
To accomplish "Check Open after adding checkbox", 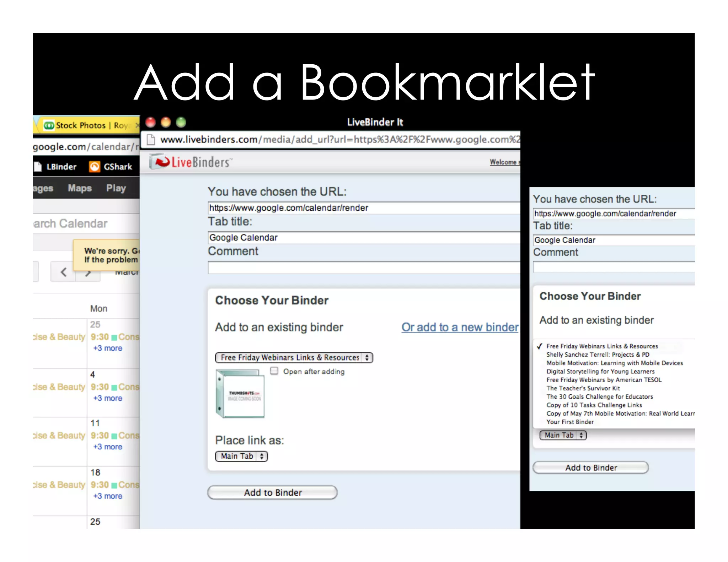I will (x=274, y=371).
